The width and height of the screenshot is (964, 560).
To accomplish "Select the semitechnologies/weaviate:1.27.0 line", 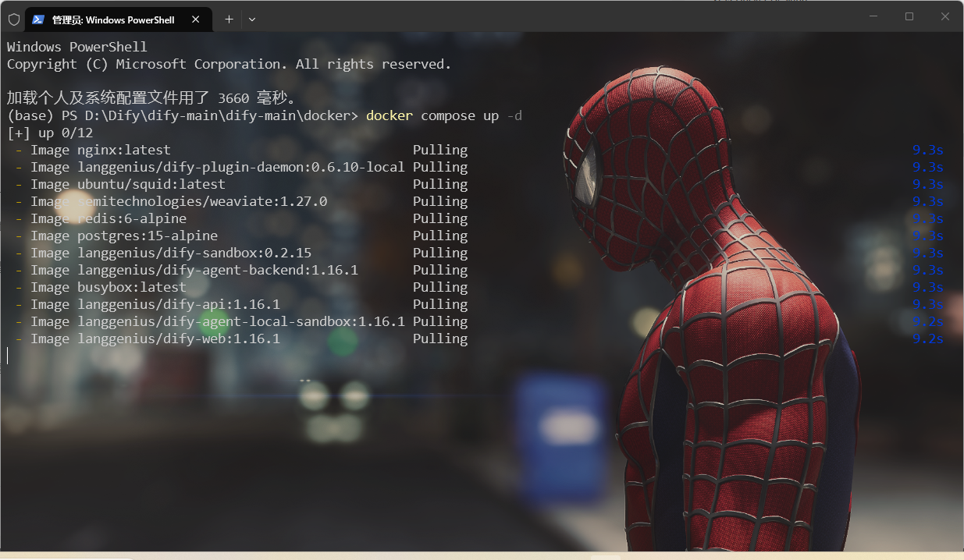I will click(x=479, y=201).
